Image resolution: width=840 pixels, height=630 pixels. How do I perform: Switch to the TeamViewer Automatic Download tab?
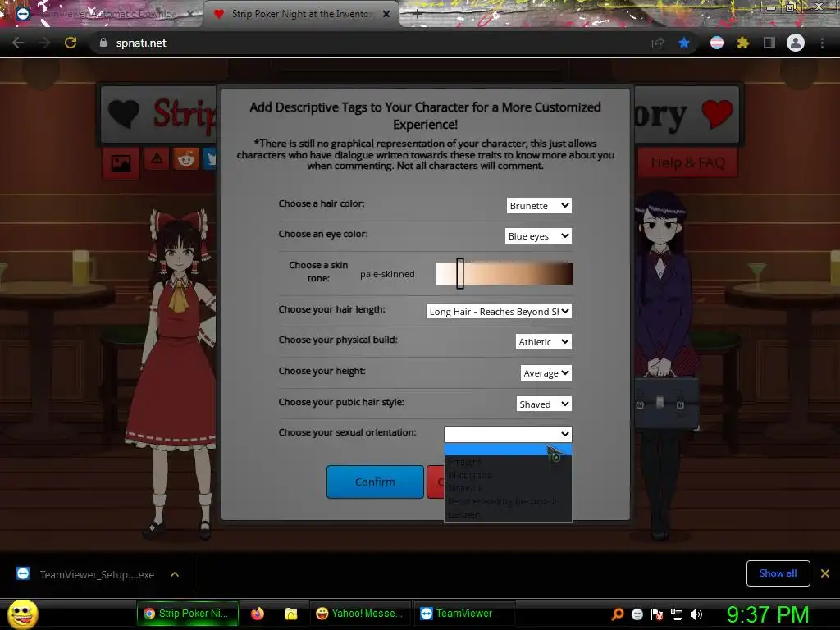pos(102,14)
